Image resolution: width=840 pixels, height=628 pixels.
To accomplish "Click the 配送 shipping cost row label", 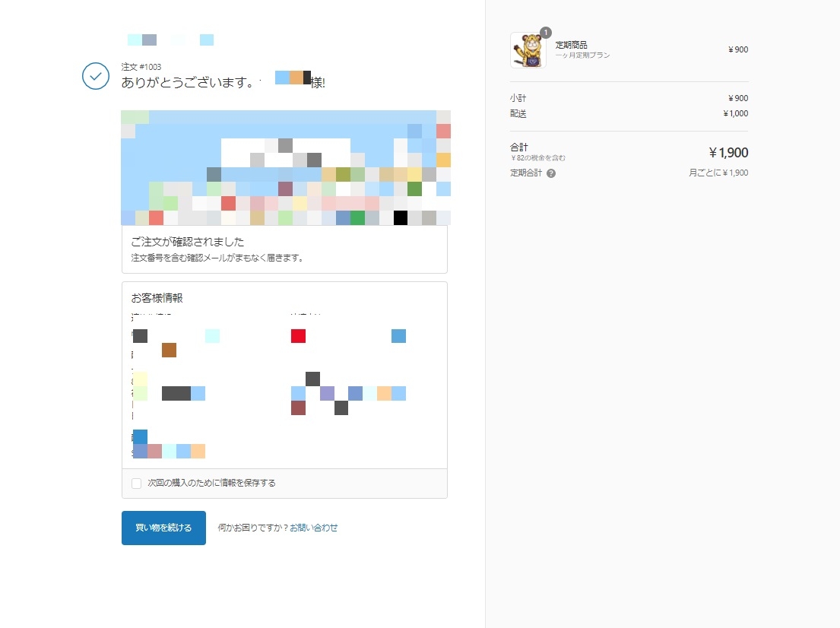I will [518, 114].
